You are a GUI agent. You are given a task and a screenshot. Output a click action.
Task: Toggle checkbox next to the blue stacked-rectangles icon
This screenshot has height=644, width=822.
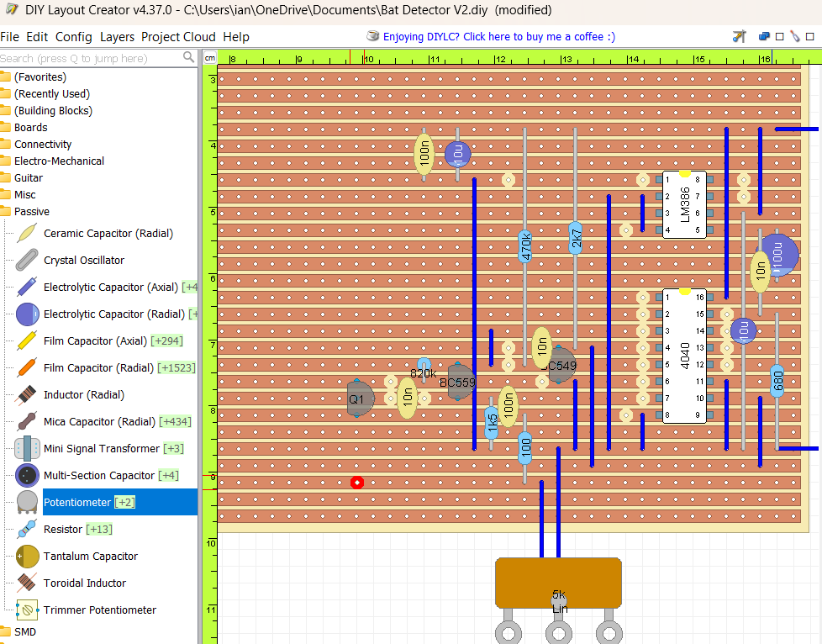[779, 37]
